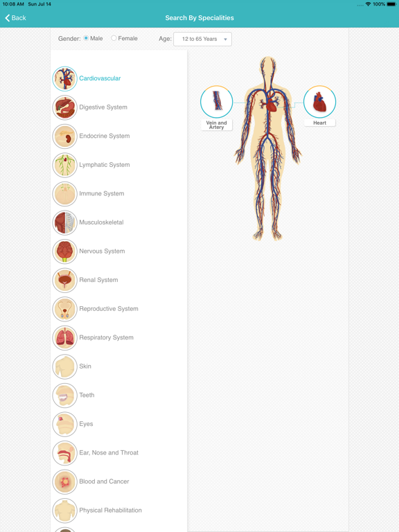Open the Renal System bladder icon
Screen dimensions: 399x532
click(x=65, y=281)
